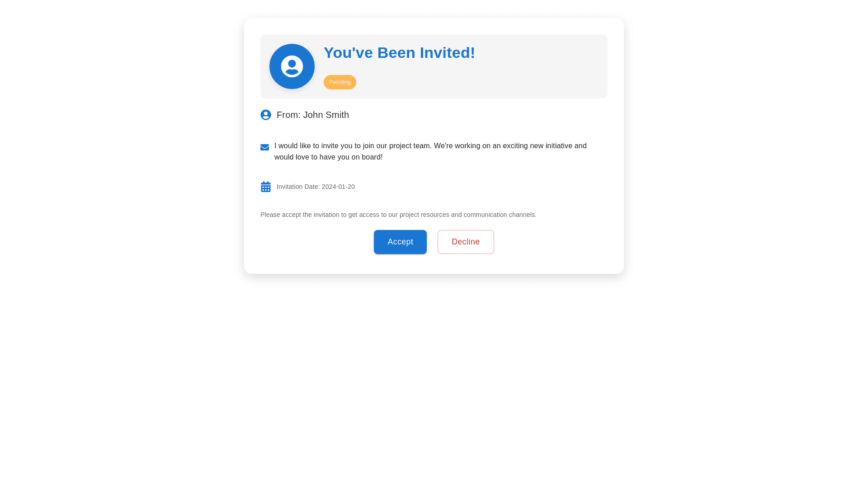Decline the invitation
Screen dimensions: 868x488
pyautogui.click(x=466, y=242)
